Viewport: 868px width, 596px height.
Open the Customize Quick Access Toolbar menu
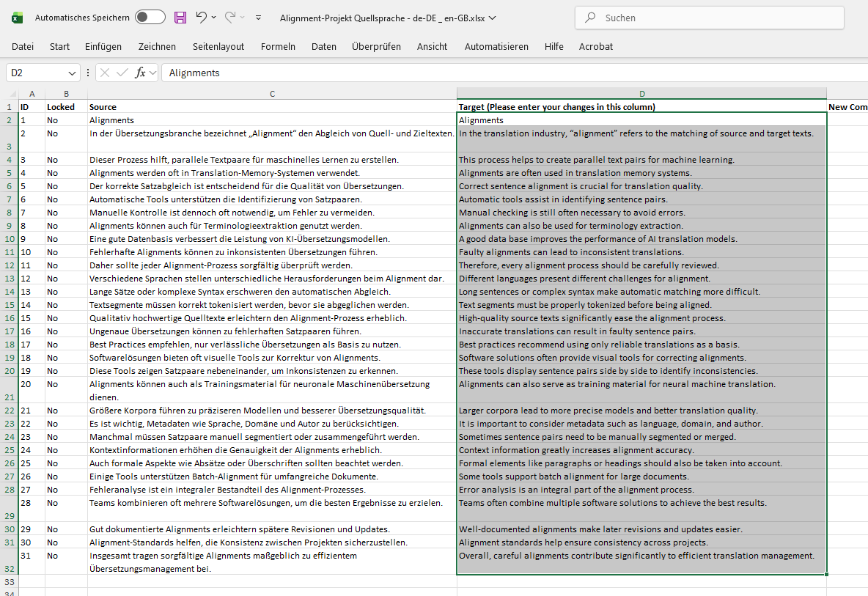coord(259,18)
